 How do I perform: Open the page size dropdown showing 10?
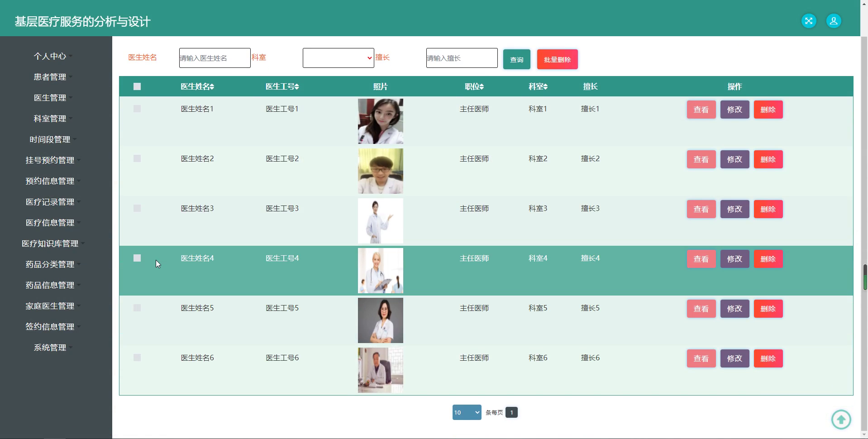click(467, 412)
